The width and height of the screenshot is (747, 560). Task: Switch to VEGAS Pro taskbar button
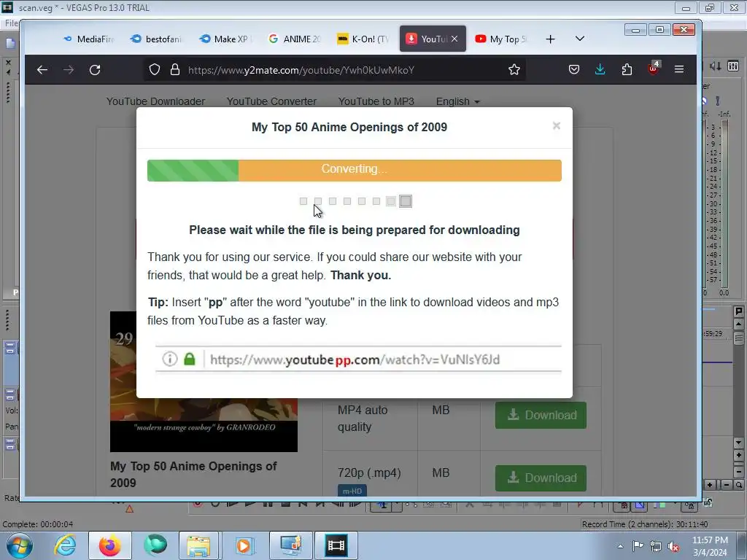point(336,545)
